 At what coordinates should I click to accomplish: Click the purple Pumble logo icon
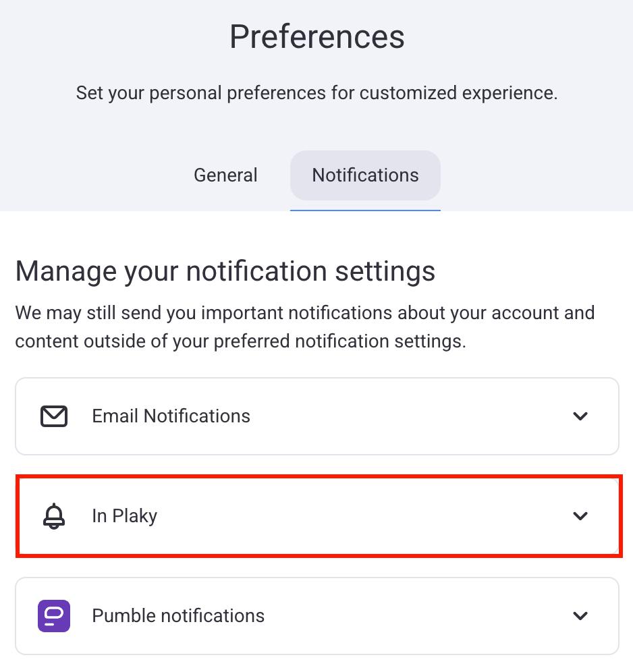tap(54, 616)
